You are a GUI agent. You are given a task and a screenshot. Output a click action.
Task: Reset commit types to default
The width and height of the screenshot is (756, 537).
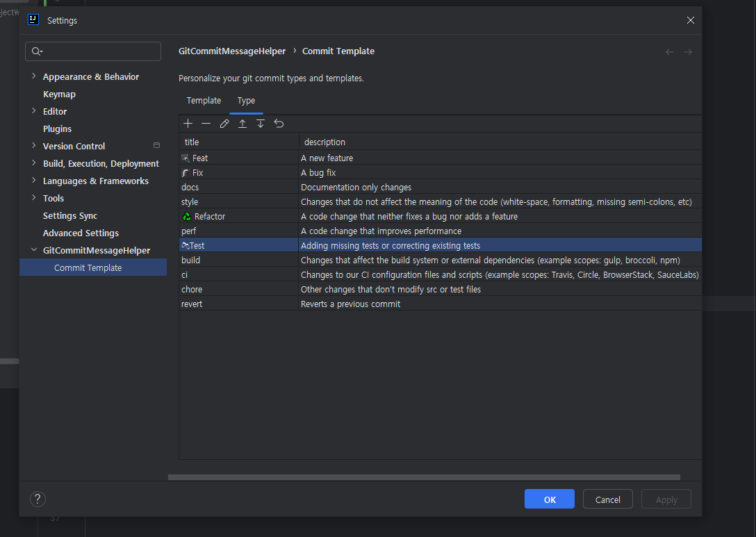point(279,124)
